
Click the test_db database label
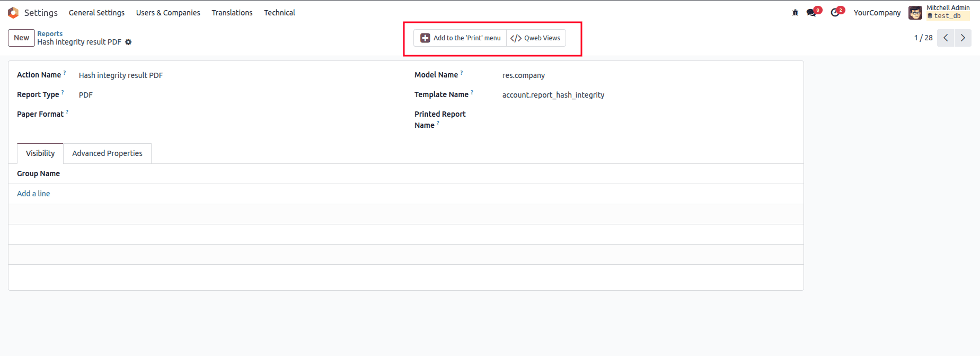pyautogui.click(x=948, y=16)
